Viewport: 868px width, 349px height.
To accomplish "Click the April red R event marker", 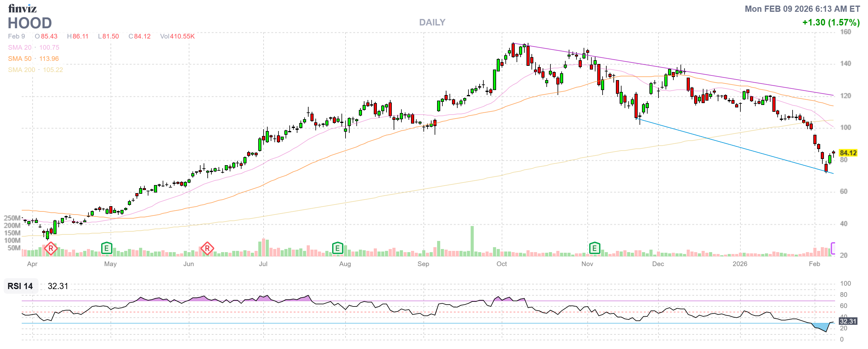I will (x=51, y=249).
